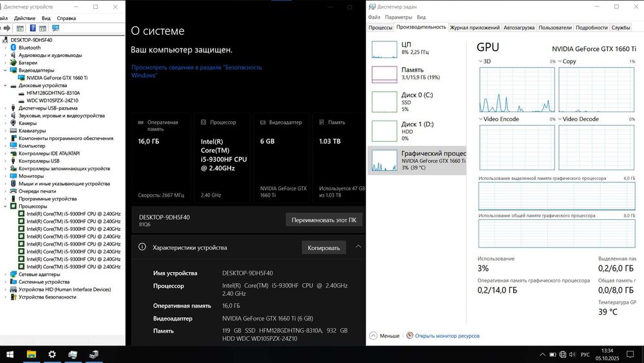Screen dimensions: 644x363
Task: Select ЦП in performance sidebar
Action: [417, 48]
